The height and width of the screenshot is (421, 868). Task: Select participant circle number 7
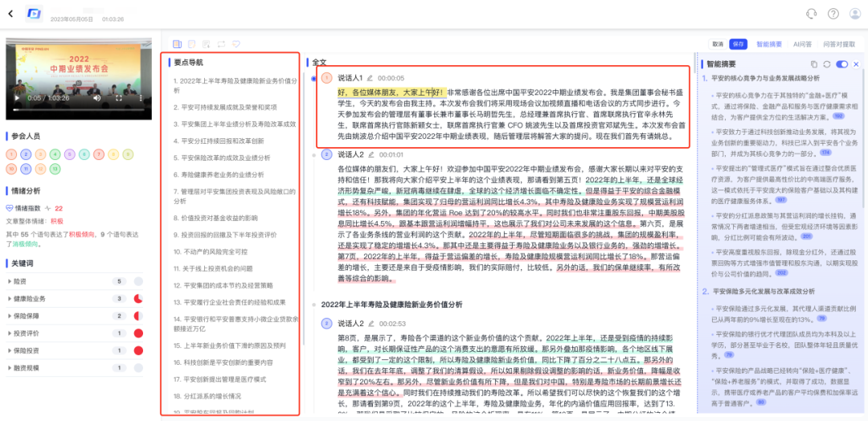tap(99, 154)
